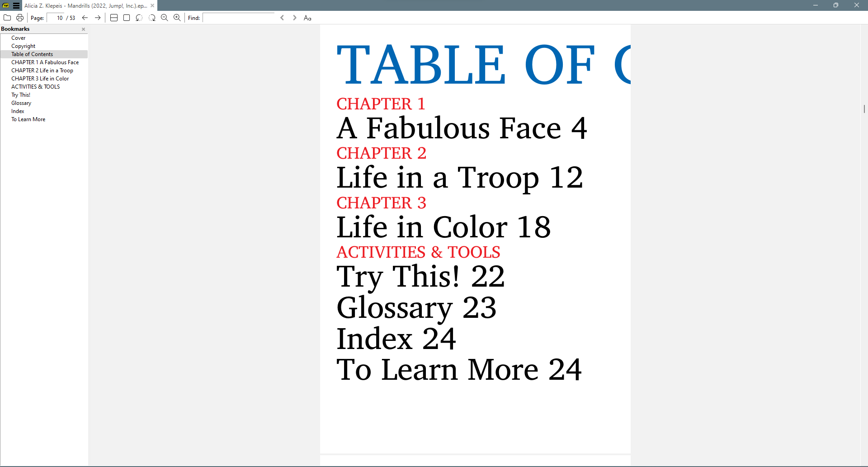Screen dimensions: 868x467
Task: Jump to the Cover bookmark
Action: coord(19,38)
